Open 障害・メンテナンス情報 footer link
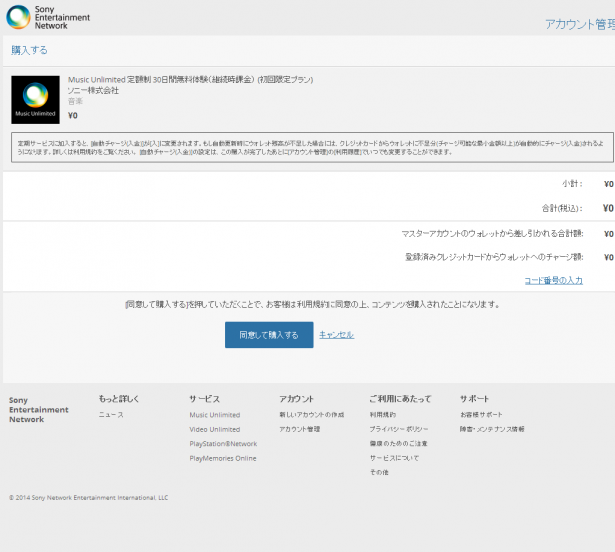 click(492, 429)
